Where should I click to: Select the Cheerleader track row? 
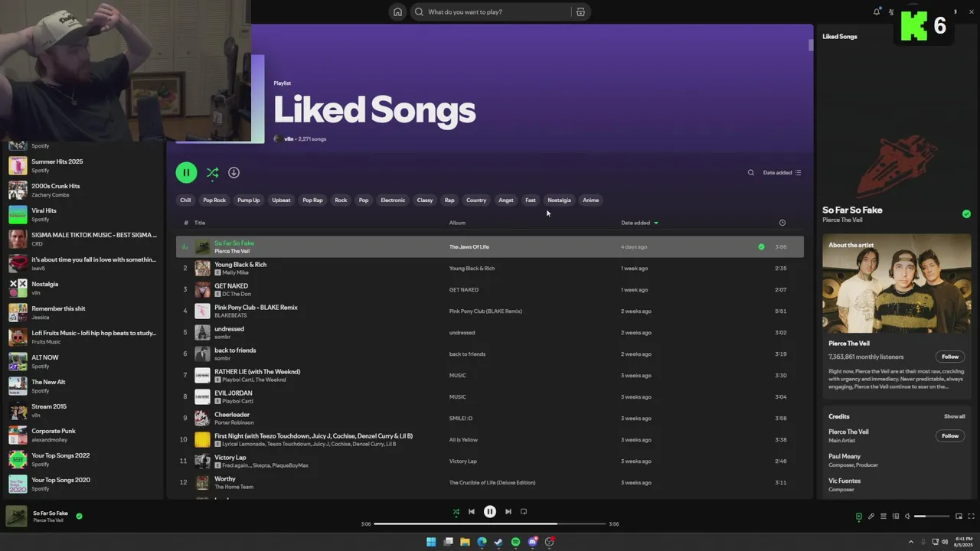[490, 419]
